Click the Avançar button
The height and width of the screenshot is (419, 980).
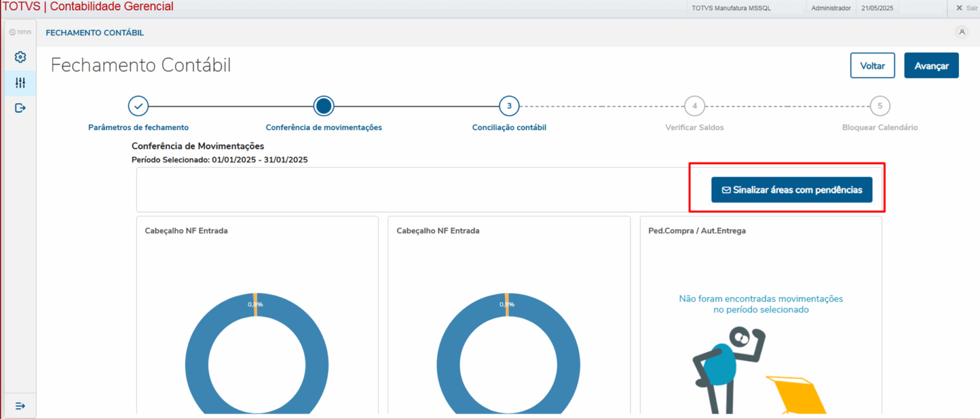tap(931, 65)
